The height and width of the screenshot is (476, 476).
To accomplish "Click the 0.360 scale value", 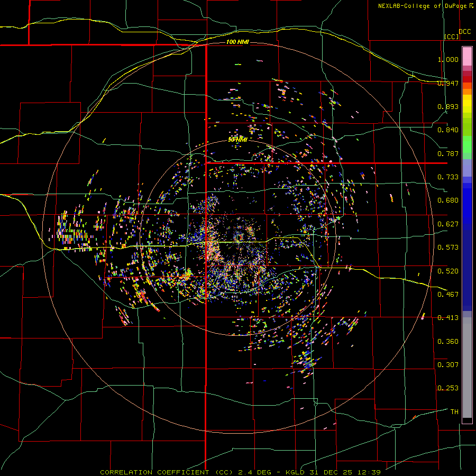I will click(x=448, y=342).
